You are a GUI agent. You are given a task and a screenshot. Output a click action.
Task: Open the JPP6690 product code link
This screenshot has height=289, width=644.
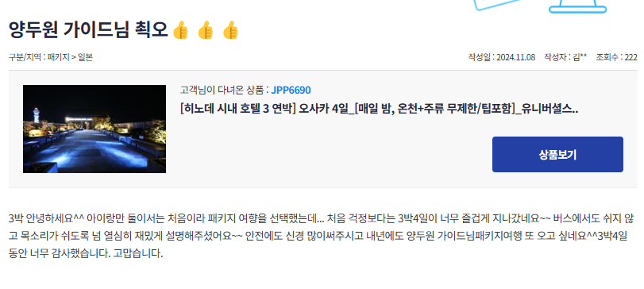(291, 90)
